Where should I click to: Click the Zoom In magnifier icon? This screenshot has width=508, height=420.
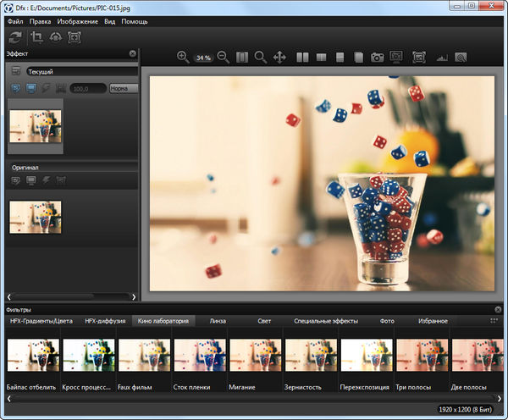point(183,58)
